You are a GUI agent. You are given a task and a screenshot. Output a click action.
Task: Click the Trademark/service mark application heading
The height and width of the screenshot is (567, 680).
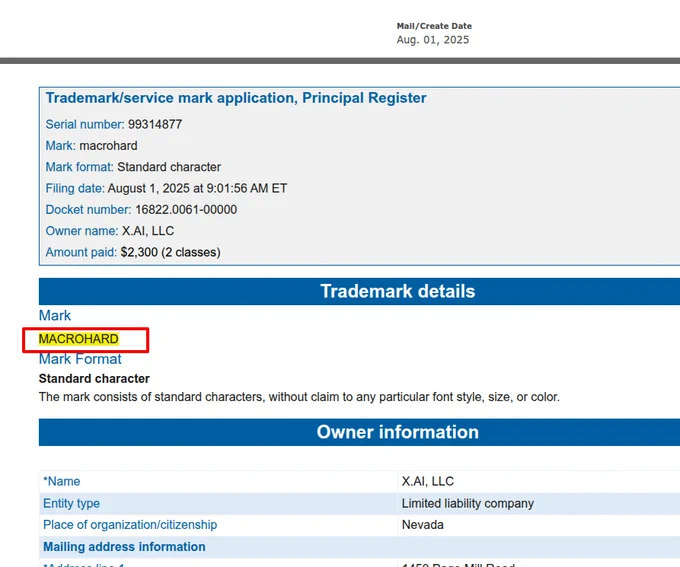[236, 98]
